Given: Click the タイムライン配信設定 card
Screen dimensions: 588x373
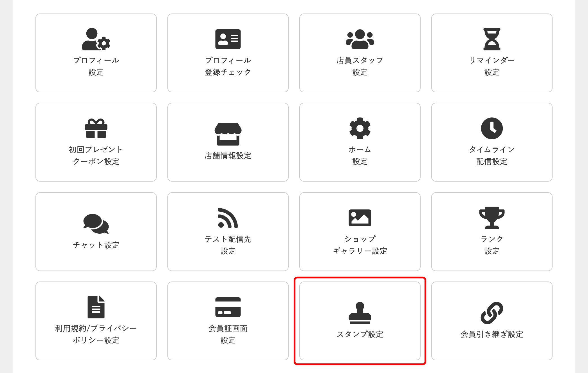Looking at the screenshot, I should pos(492,142).
